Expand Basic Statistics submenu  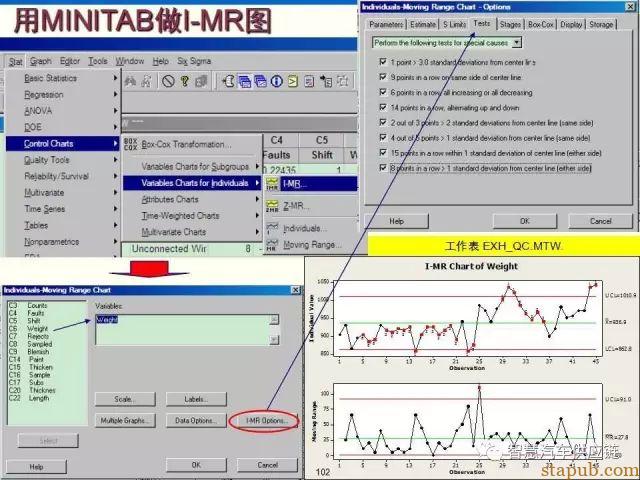(62, 78)
